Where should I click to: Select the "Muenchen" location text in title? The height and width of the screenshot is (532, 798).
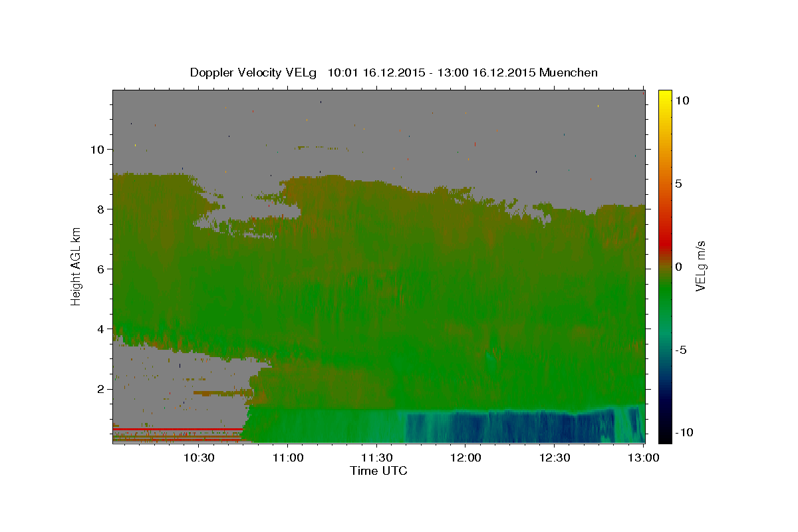(569, 72)
